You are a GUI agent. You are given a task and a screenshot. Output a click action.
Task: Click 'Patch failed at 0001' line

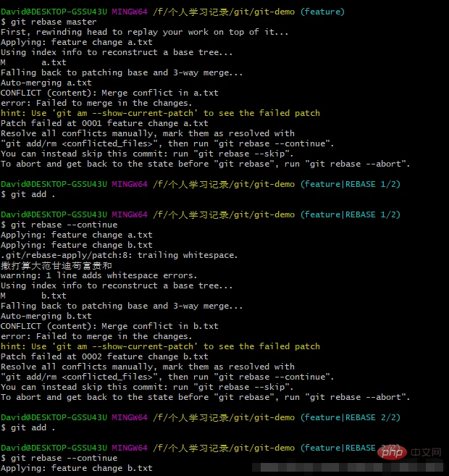[104, 123]
